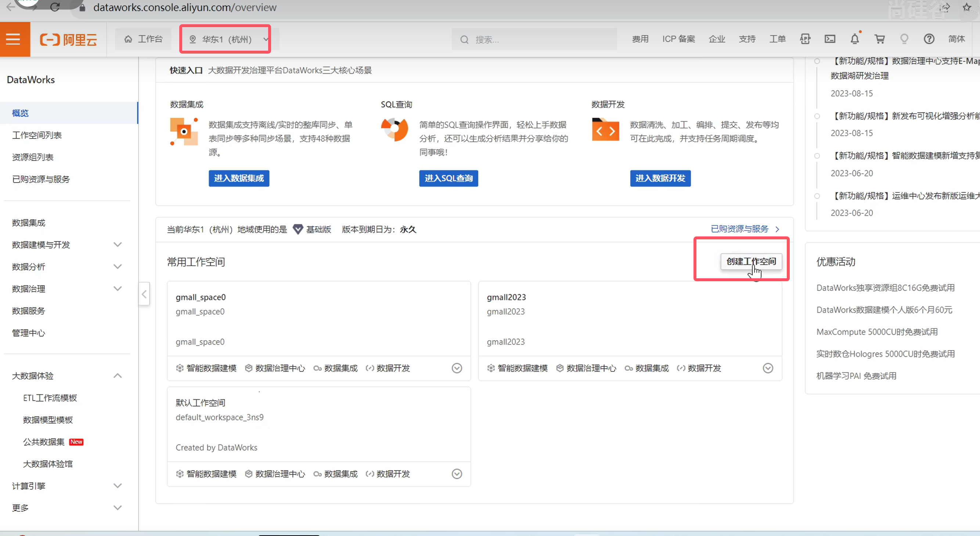
Task: Click the browser page reload icon
Action: [55, 7]
